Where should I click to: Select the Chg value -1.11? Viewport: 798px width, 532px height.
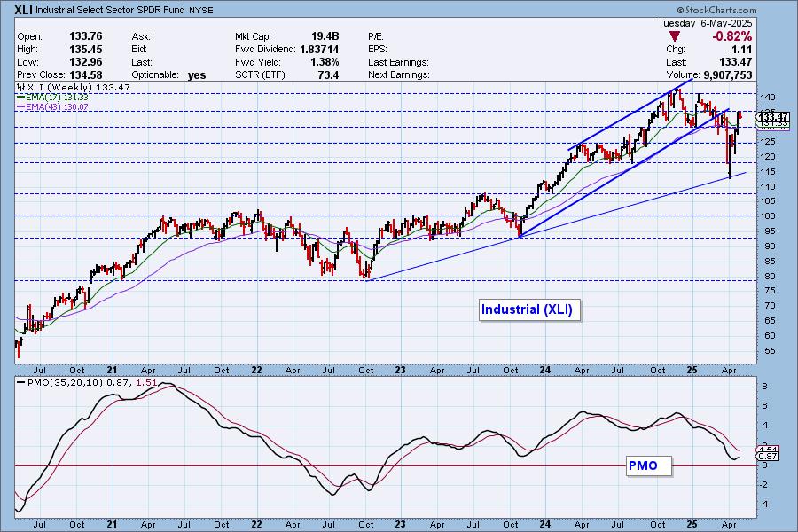740,50
